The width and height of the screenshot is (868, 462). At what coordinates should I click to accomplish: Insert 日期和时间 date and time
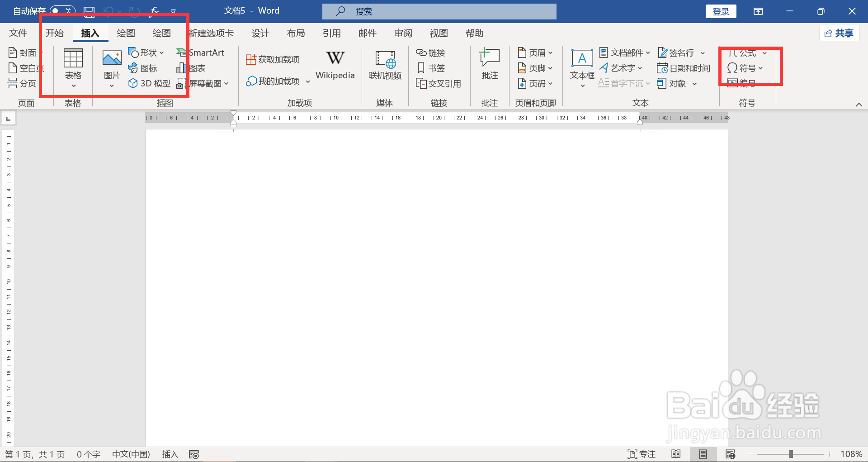(x=684, y=68)
